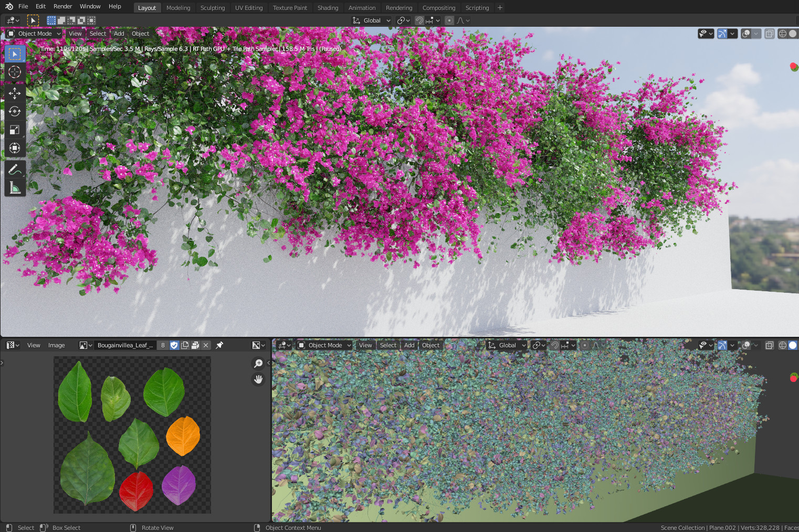Activate the Move tool

pos(15,93)
